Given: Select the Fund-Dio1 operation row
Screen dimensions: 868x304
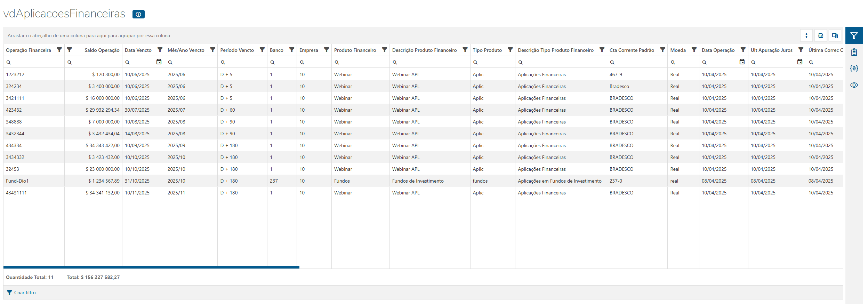Looking at the screenshot, I should pyautogui.click(x=17, y=181).
